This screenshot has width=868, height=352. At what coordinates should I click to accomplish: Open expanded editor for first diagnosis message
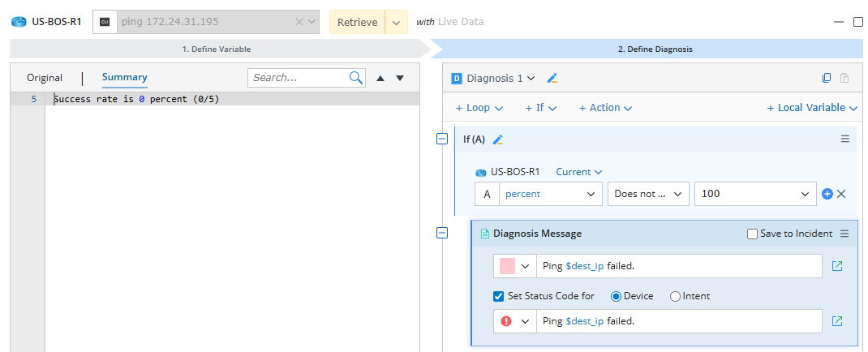pos(837,266)
